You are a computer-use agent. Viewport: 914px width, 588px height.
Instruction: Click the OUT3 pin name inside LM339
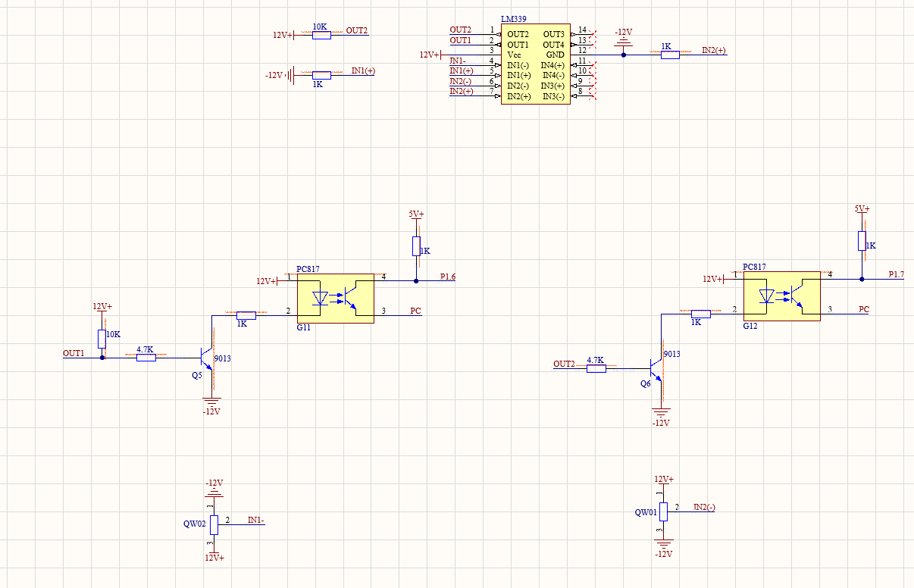(x=553, y=34)
